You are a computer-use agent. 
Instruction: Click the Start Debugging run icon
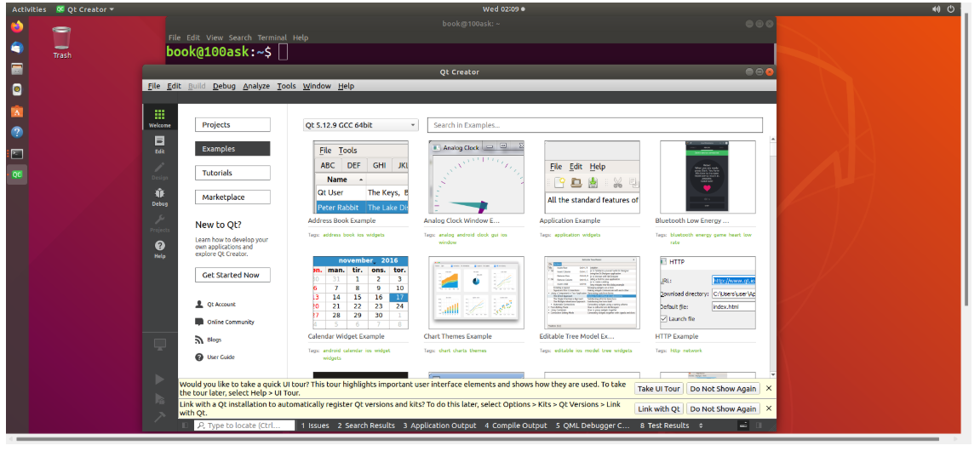[159, 398]
